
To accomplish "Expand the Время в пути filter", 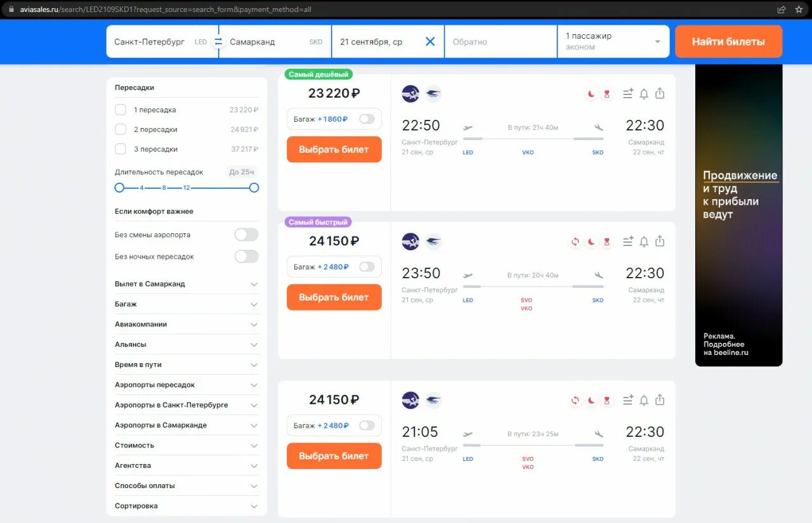I will click(x=187, y=365).
